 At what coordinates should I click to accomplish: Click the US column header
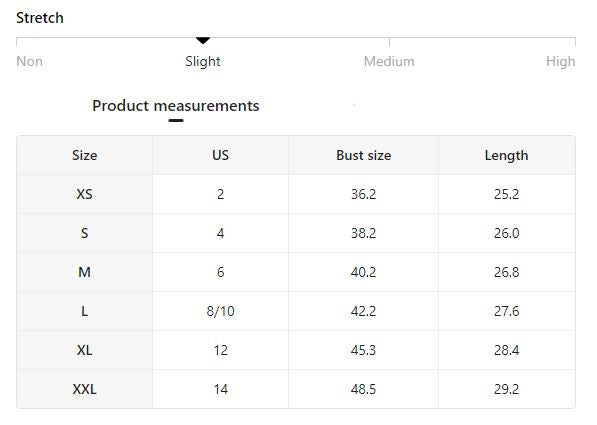click(x=220, y=155)
